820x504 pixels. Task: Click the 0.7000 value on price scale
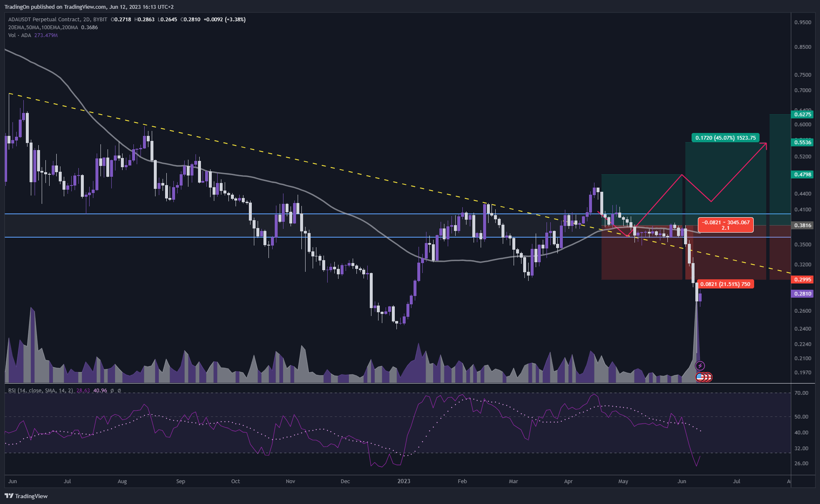point(802,90)
